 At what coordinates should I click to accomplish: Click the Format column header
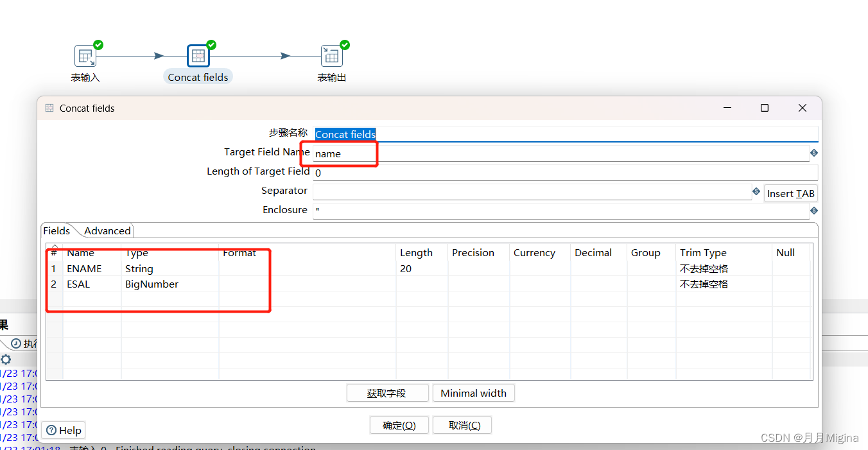pyautogui.click(x=308, y=252)
